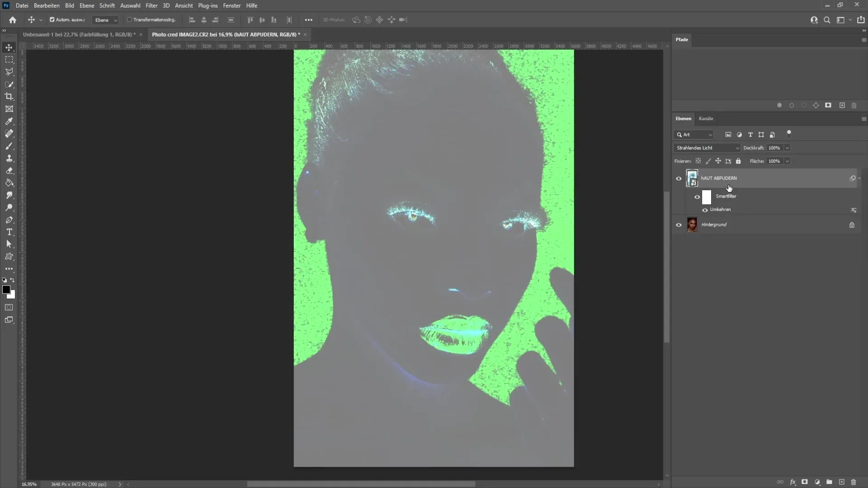This screenshot has width=868, height=488.
Task: Open the Ebene auto-select dropdown
Action: [105, 20]
